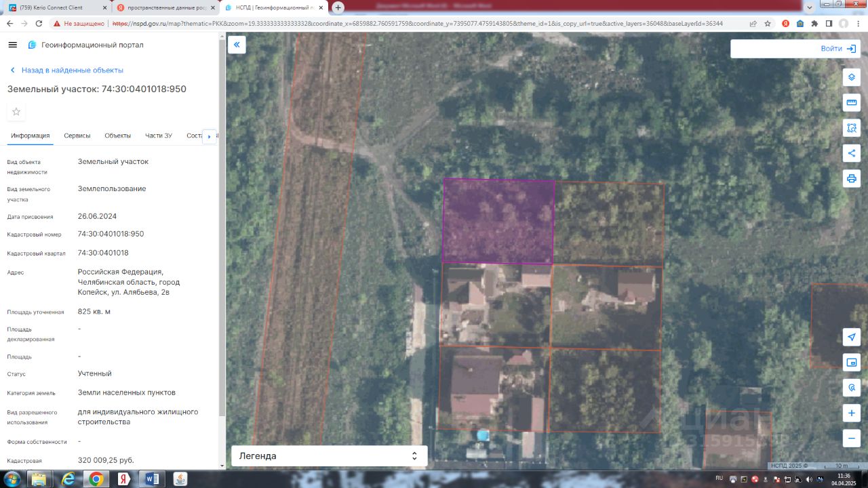Open search-by-area selection tool
Image resolution: width=868 pixels, height=488 pixels.
(851, 127)
